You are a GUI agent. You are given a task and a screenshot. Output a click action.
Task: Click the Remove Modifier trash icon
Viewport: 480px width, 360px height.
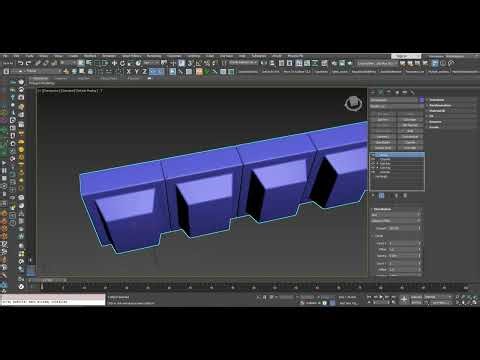(397, 196)
